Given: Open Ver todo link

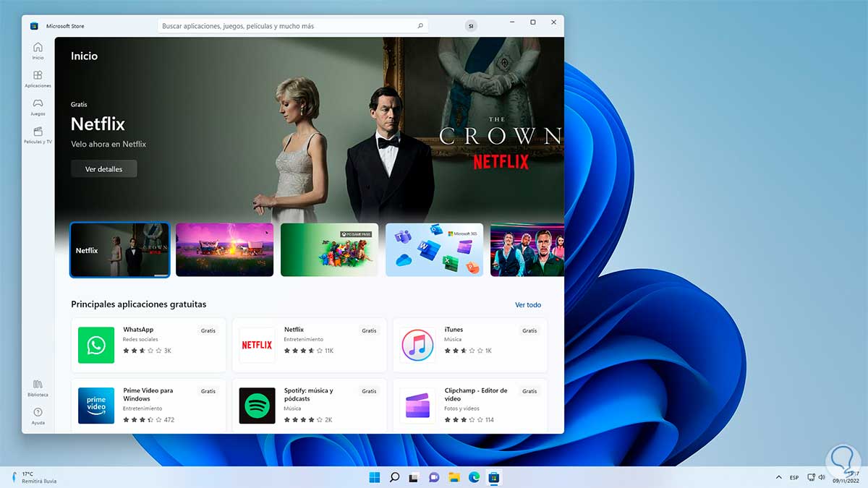Looking at the screenshot, I should point(528,305).
